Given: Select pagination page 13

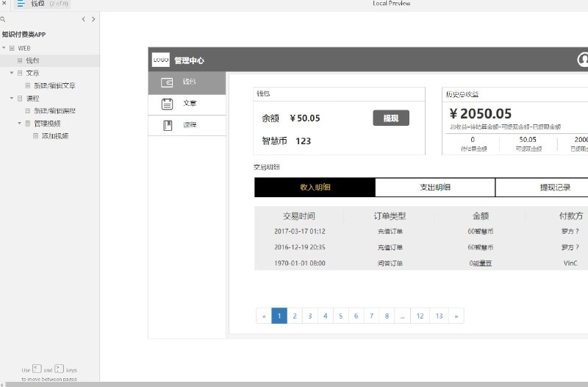Looking at the screenshot, I should [x=439, y=316].
